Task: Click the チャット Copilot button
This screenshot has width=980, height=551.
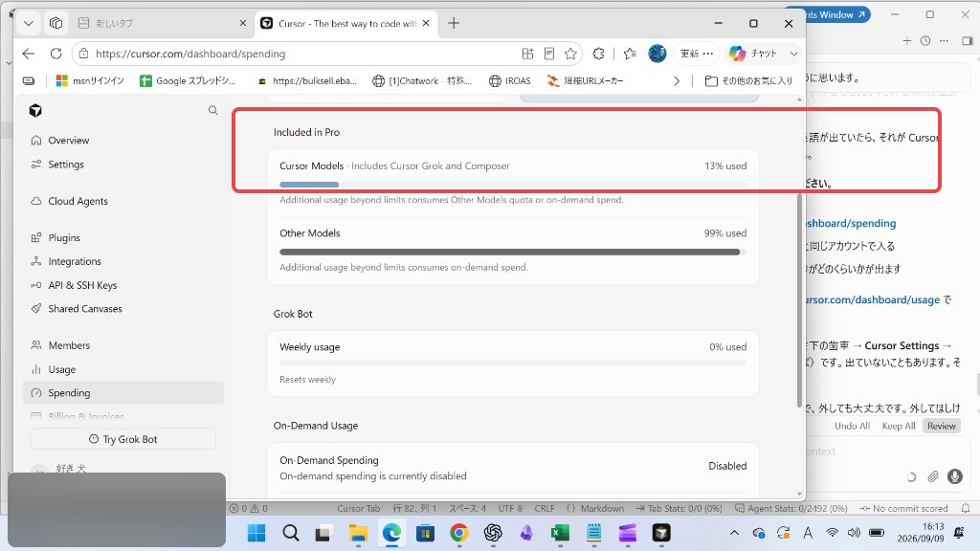Action: pyautogui.click(x=754, y=54)
